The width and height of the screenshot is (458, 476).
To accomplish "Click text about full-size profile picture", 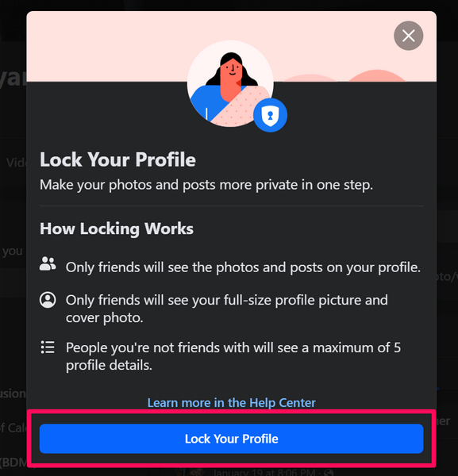I will click(227, 309).
